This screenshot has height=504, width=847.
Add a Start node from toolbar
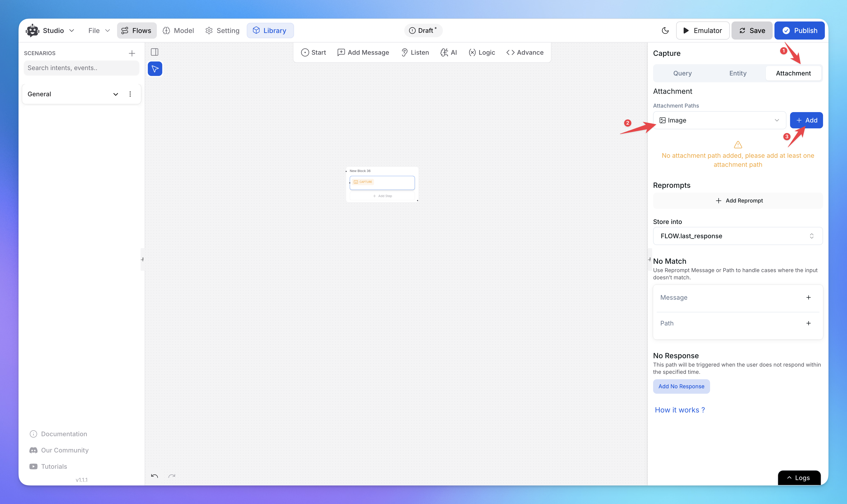313,52
